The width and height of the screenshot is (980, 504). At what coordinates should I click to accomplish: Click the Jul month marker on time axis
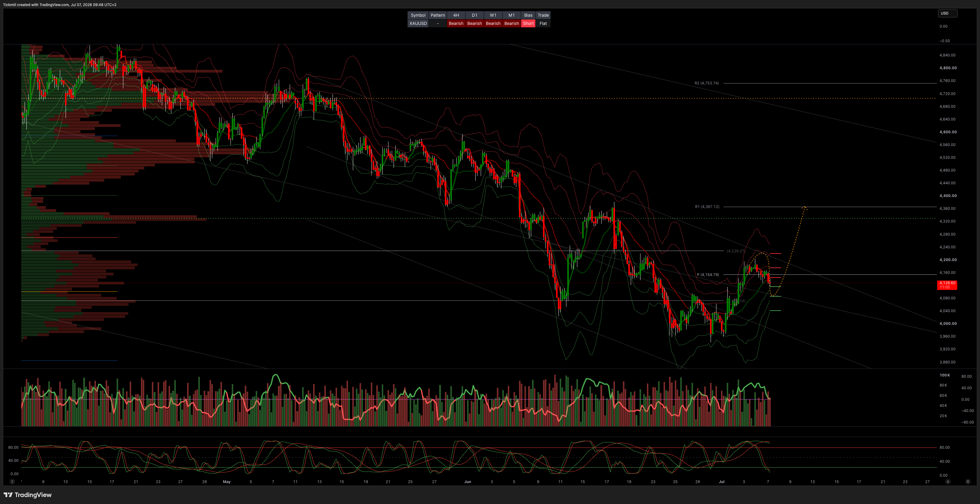[721, 482]
